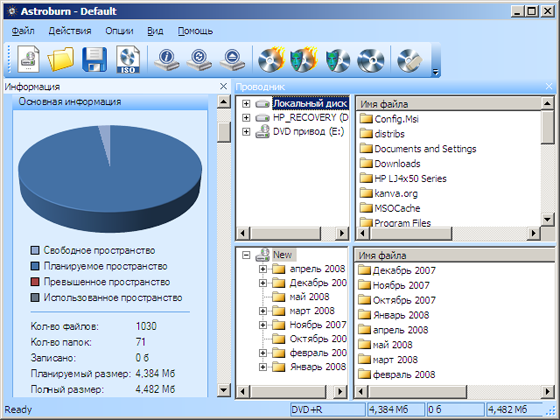Select the HP LJ4x50 Series folder
Image resolution: width=560 pixels, height=420 pixels.
(410, 179)
